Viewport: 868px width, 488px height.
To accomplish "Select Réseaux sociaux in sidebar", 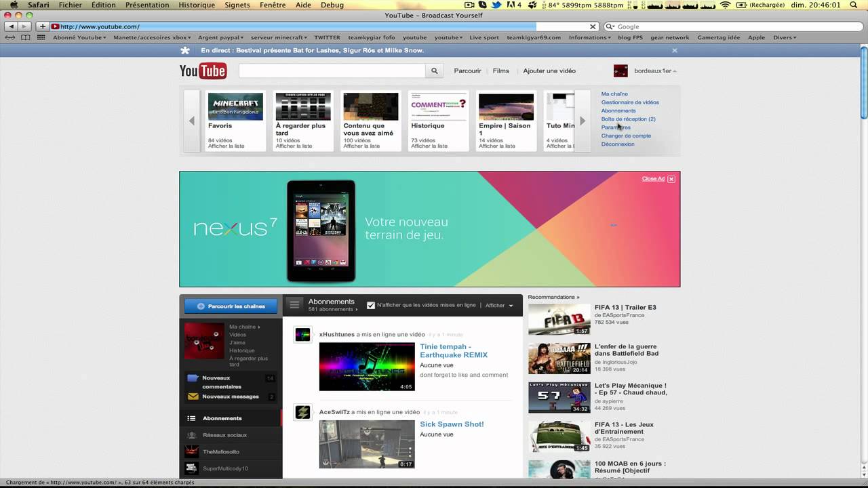I will pyautogui.click(x=231, y=435).
